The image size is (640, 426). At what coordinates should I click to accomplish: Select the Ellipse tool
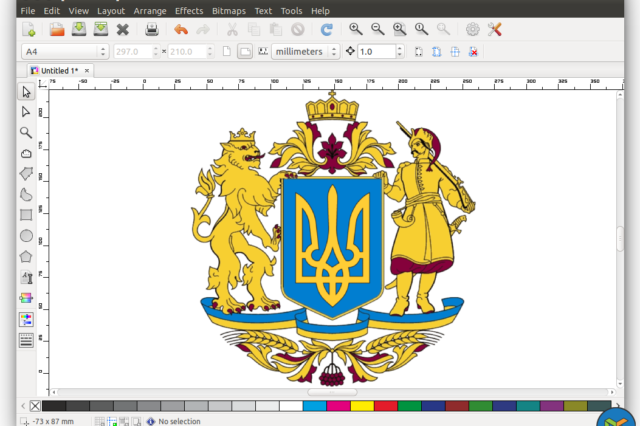(27, 236)
